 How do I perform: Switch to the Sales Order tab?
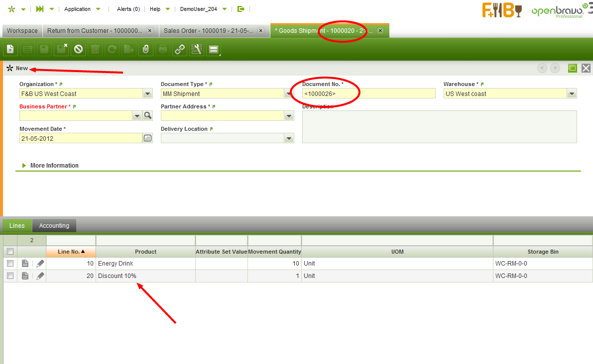[x=209, y=31]
